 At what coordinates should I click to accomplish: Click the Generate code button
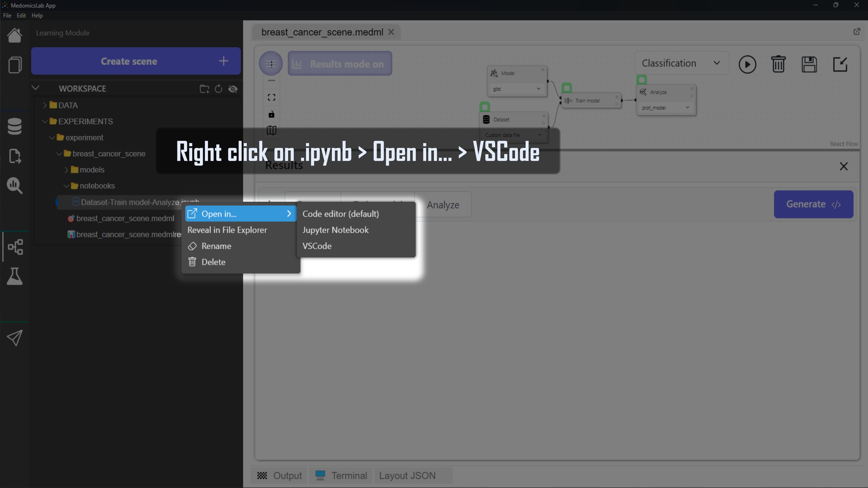[x=813, y=204]
